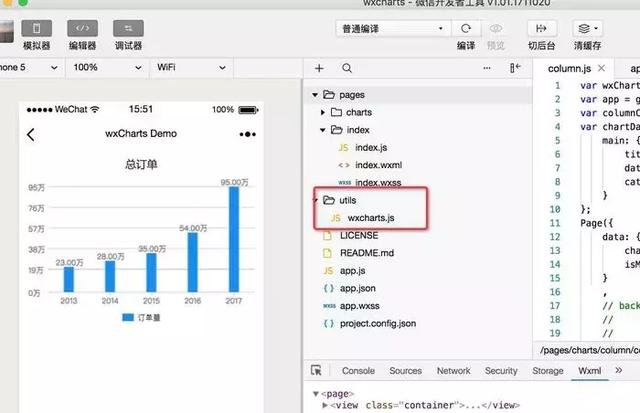The image size is (640, 413).
Task: Collapse the utils folder
Action: (316, 200)
